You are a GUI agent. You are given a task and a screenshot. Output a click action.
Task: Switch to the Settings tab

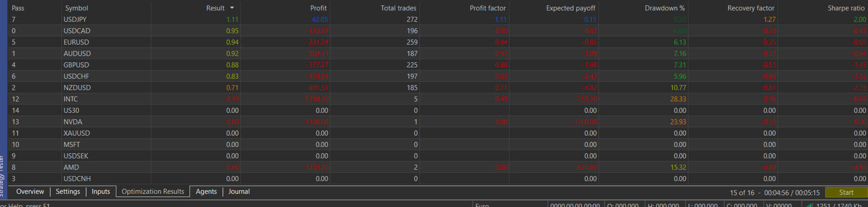[x=68, y=192]
